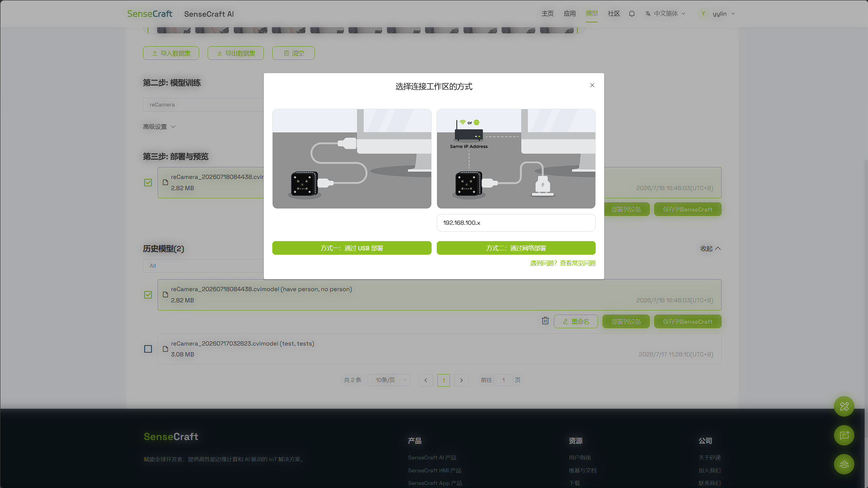Click 部署到设备 in step three section
Screen dimensions: 868x488
[627, 209]
